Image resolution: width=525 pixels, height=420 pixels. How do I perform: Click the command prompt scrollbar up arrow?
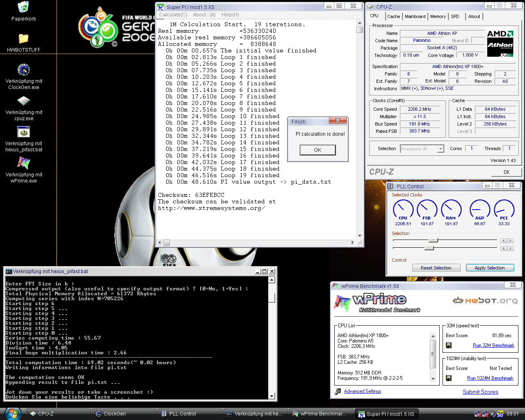coord(272,280)
